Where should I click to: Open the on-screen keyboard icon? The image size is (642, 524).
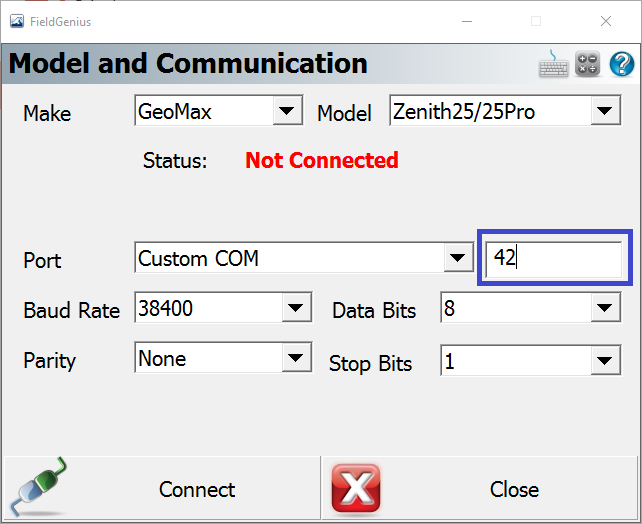(553, 65)
